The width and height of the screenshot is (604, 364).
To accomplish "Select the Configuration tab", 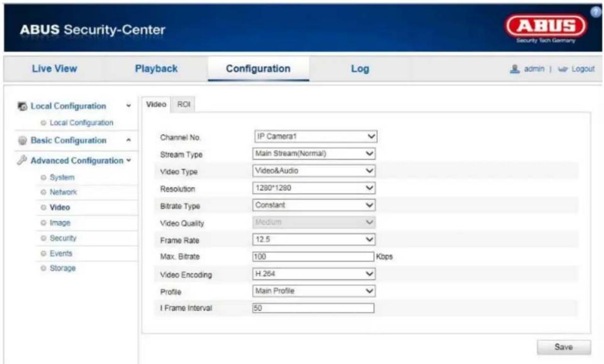I will 258,69.
